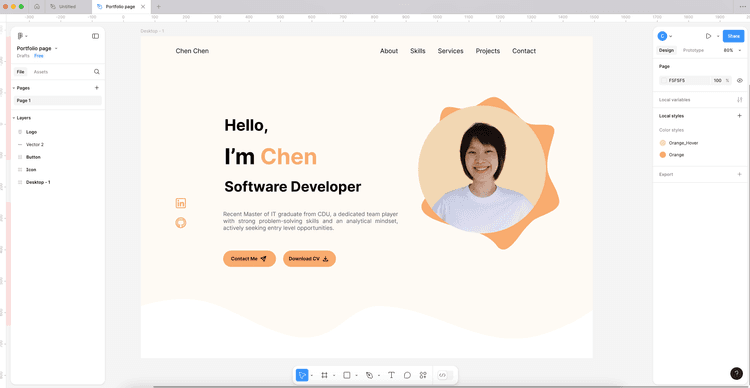The width and height of the screenshot is (750, 388).
Task: Select the Text tool
Action: point(391,376)
